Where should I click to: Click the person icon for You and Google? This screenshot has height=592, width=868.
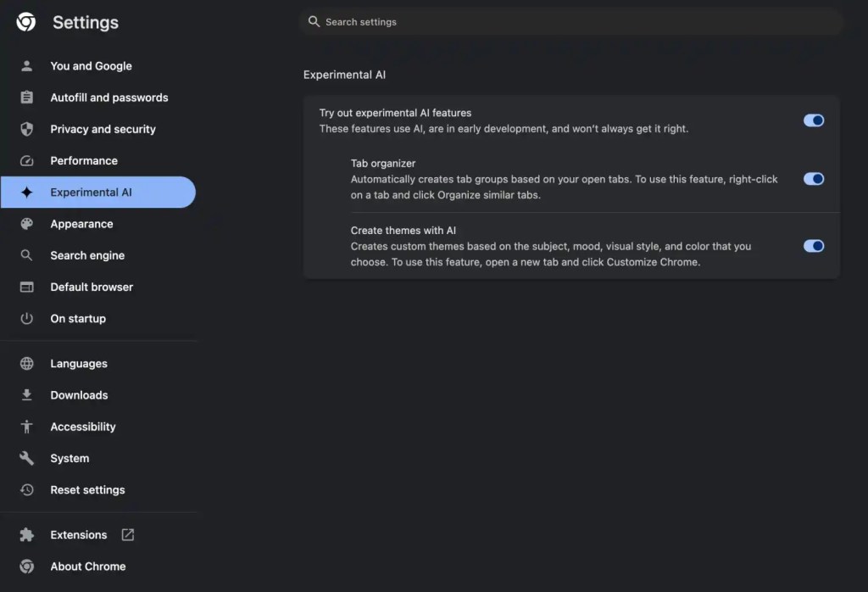coord(26,66)
